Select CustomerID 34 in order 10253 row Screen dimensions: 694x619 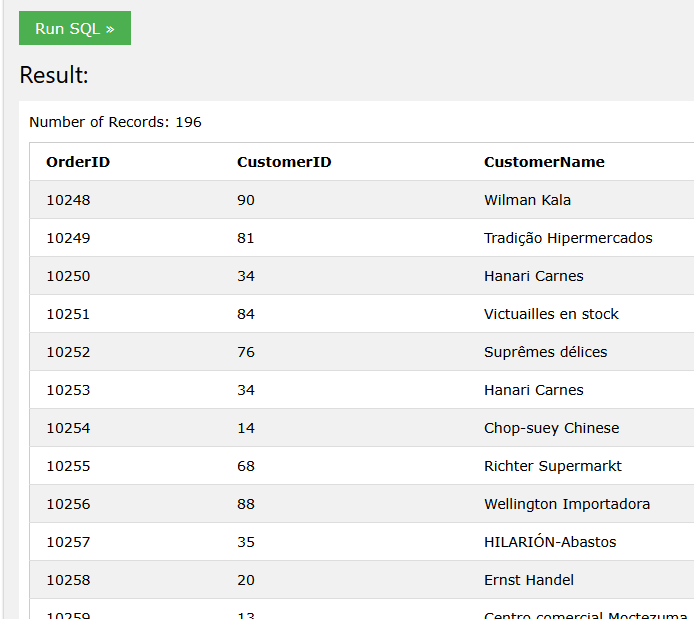(x=246, y=390)
